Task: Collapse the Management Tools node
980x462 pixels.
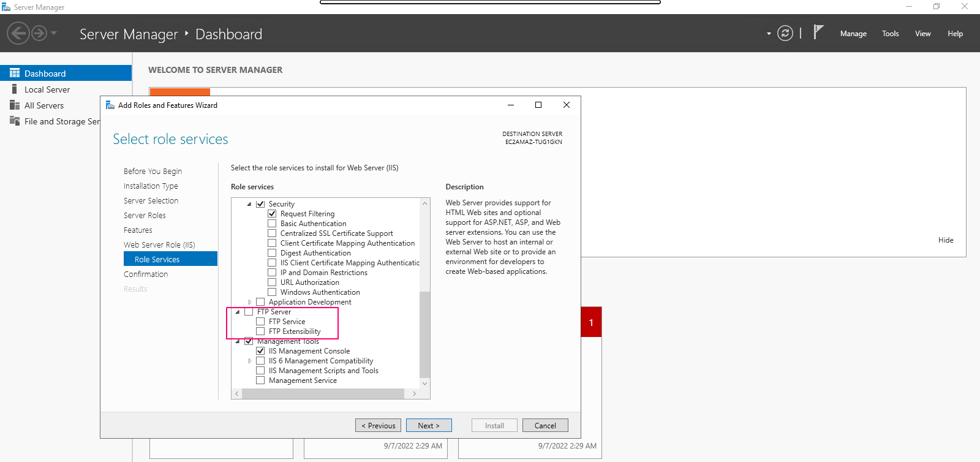Action: click(x=238, y=341)
